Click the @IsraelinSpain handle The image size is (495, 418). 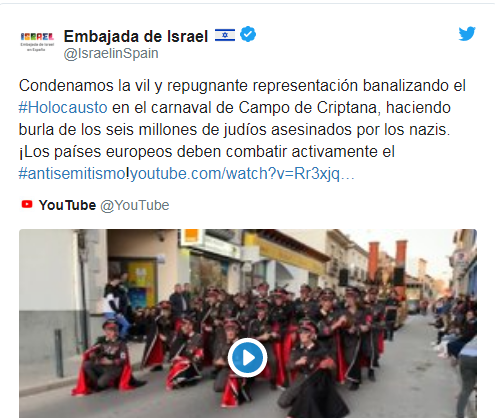(x=111, y=54)
